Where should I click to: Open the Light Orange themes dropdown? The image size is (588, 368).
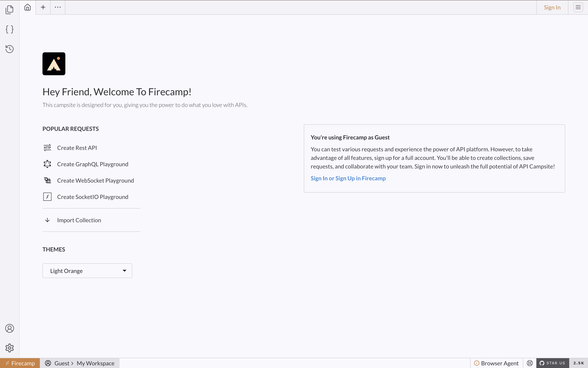point(87,271)
